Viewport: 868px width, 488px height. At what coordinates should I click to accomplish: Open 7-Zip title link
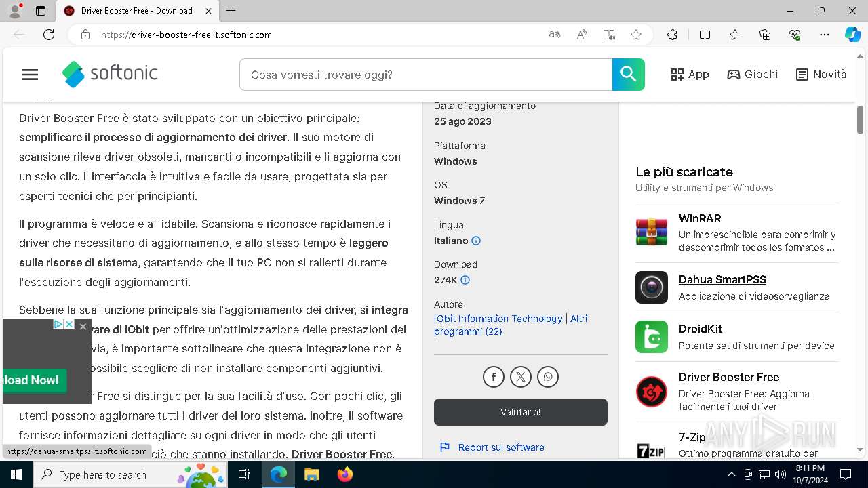pyautogui.click(x=692, y=438)
